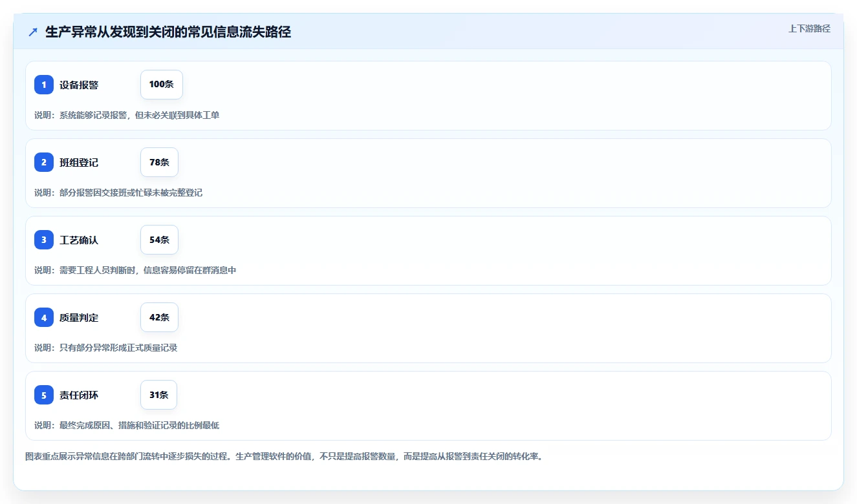
Task: Click the step 1 number badge
Action: coord(44,85)
